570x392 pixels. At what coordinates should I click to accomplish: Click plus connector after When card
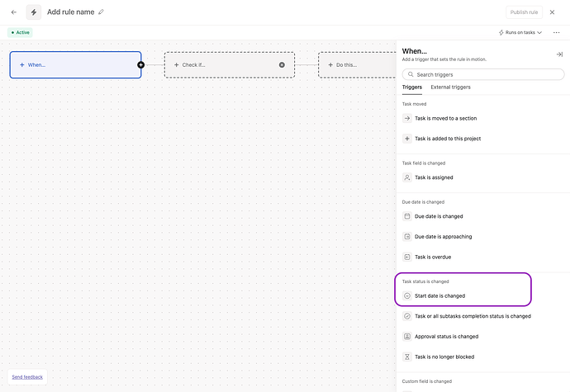[x=140, y=64]
